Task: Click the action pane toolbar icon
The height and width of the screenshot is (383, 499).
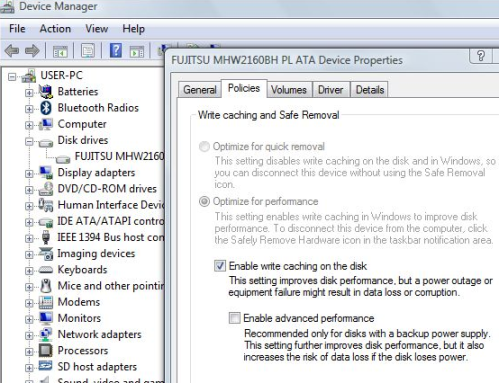Action: (x=137, y=52)
